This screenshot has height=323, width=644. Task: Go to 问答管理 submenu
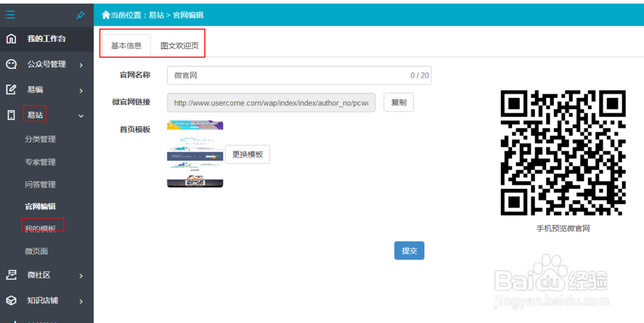coord(40,184)
